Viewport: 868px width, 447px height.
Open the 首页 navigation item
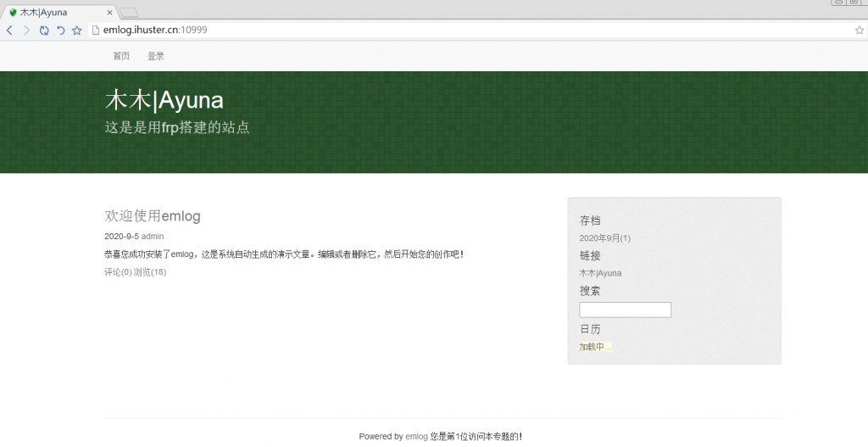121,56
